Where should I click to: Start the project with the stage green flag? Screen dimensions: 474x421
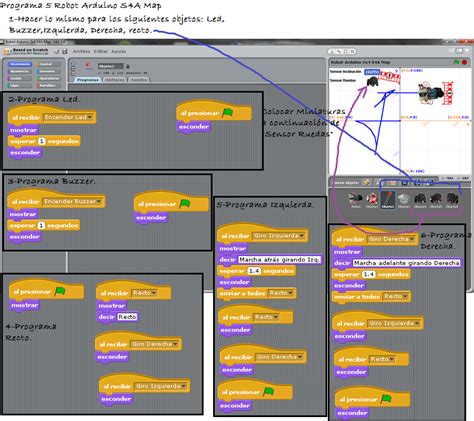(456, 62)
